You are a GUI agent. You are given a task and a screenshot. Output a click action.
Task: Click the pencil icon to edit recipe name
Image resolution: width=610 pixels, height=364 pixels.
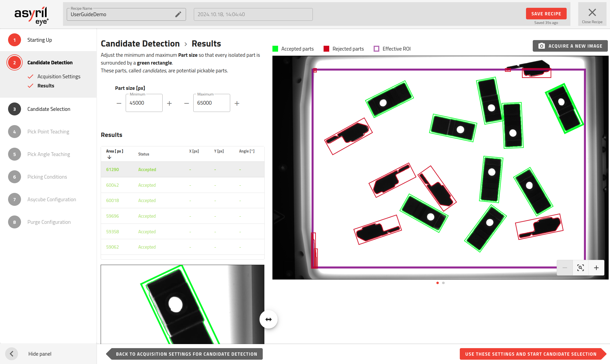pyautogui.click(x=178, y=14)
